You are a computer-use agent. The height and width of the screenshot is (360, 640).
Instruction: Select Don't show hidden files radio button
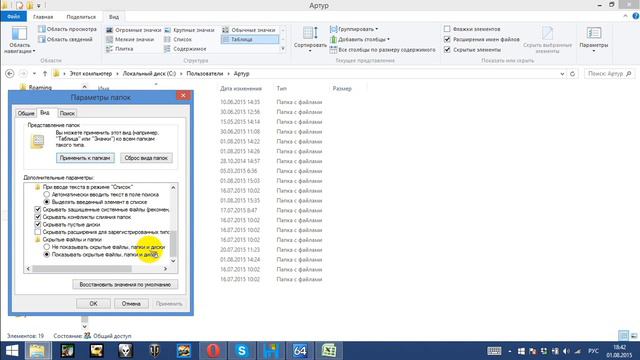[x=47, y=247]
